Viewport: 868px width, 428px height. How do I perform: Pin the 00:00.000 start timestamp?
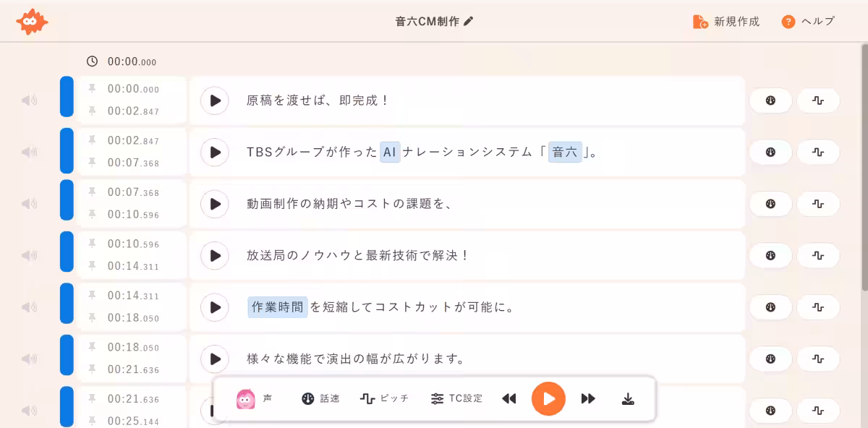(93, 88)
